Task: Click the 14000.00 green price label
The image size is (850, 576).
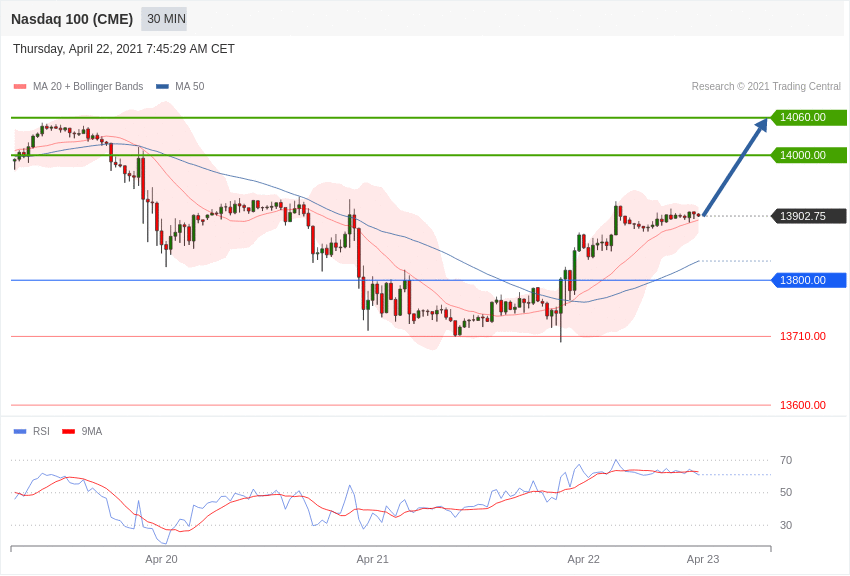Action: point(808,155)
